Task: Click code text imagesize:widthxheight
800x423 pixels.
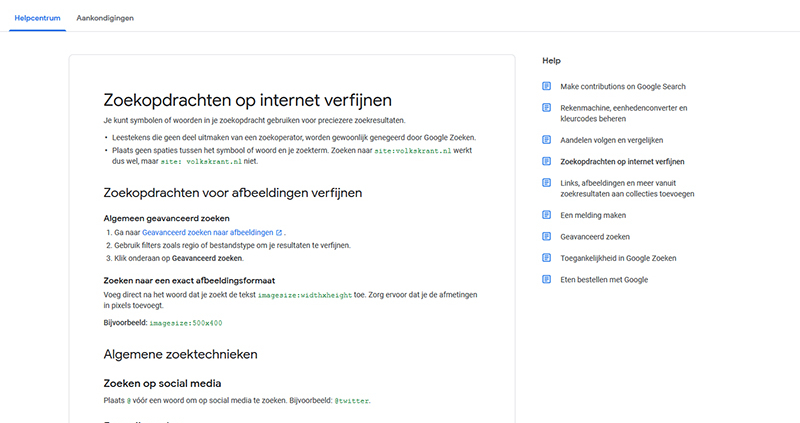Action: pyautogui.click(x=305, y=295)
